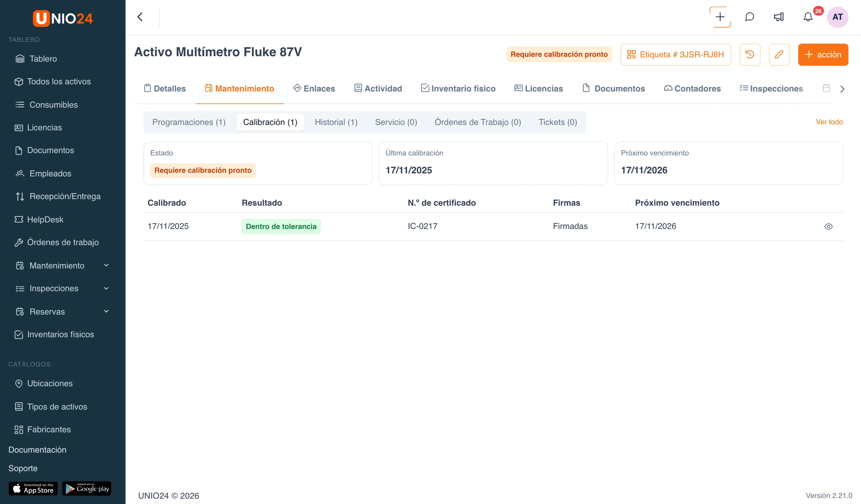Open the chat messages icon
Screen dimensions: 861x504
749,17
